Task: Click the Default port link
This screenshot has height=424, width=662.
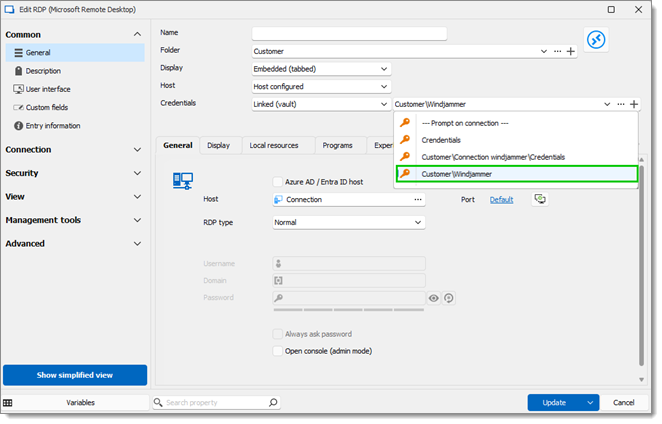Action: pos(501,200)
